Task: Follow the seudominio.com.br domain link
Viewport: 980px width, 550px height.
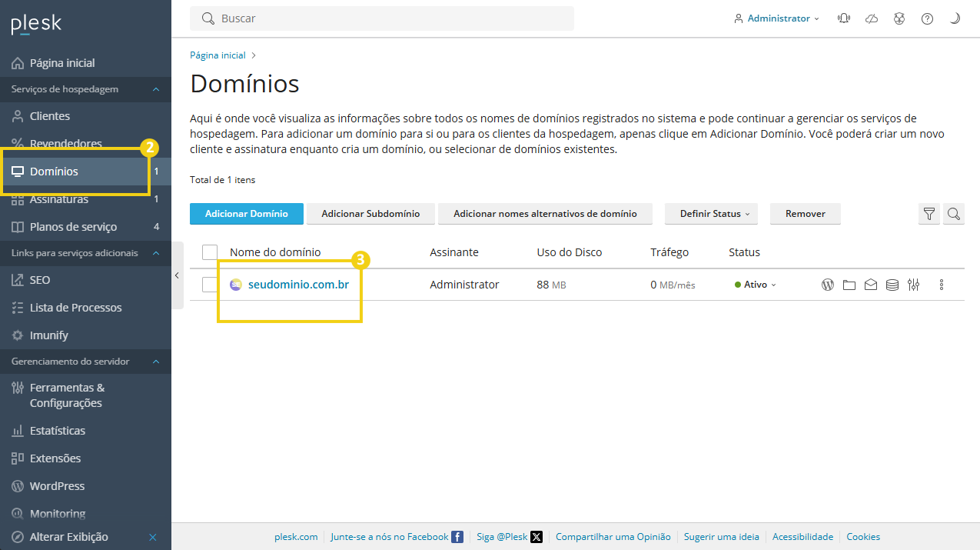Action: (298, 285)
